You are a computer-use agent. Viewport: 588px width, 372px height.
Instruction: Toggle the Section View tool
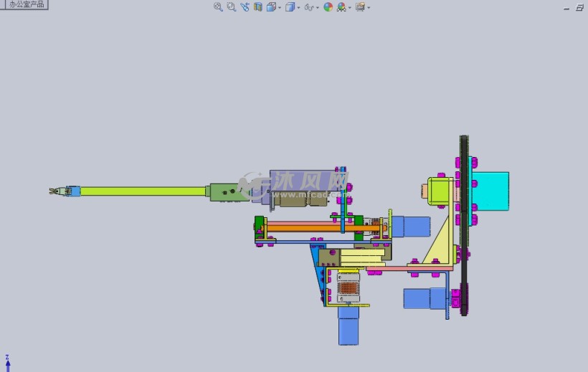pos(257,7)
